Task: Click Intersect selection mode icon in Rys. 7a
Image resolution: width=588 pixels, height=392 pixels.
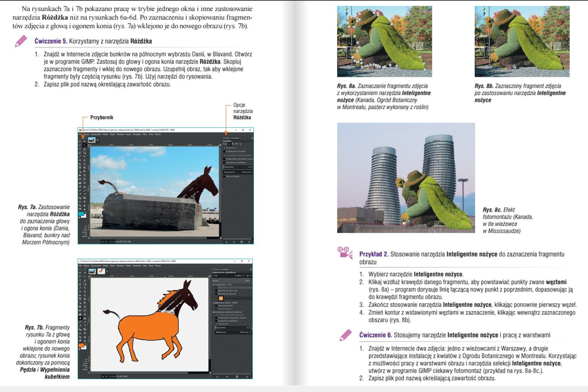Action: click(x=240, y=144)
